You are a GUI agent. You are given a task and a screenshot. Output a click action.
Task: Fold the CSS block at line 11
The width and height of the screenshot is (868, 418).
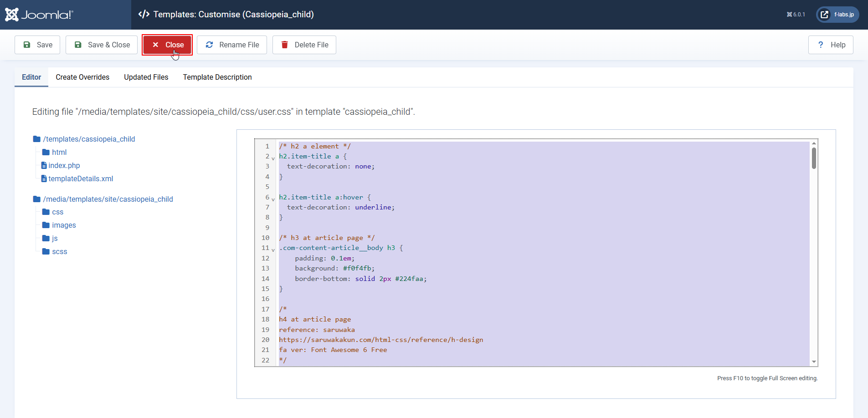(x=273, y=250)
